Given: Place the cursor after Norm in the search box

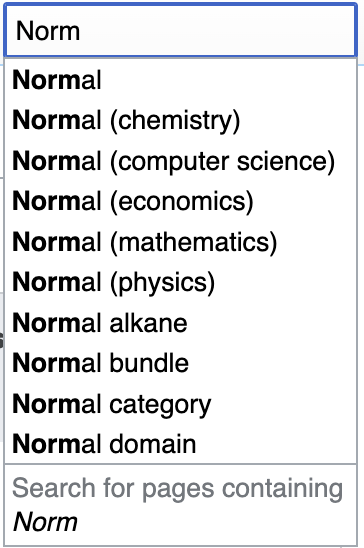Looking at the screenshot, I should pos(82,31).
